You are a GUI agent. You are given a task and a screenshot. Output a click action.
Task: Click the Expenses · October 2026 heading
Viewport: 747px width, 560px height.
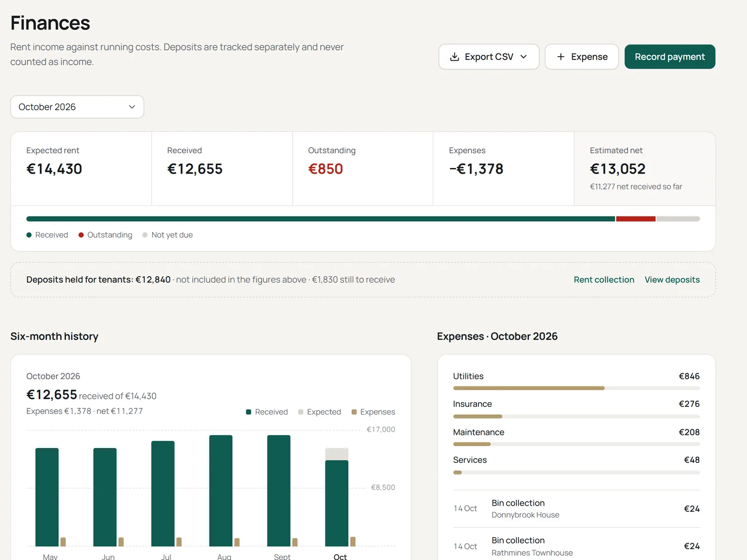pos(497,336)
